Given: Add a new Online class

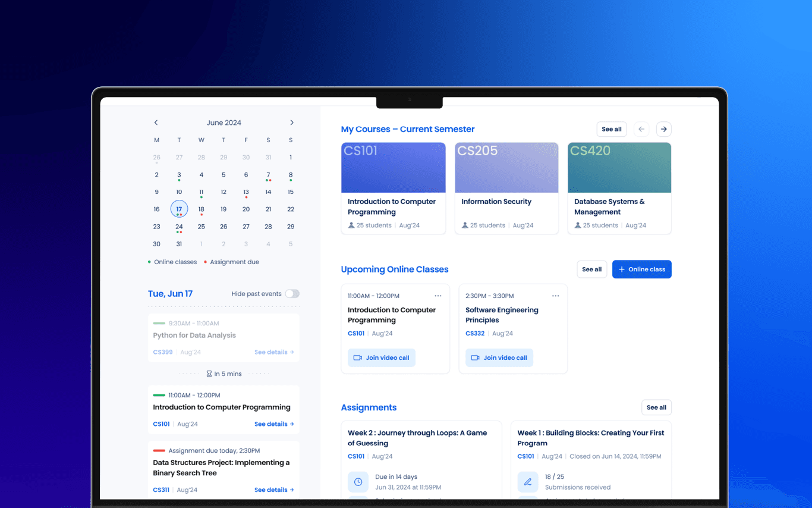Looking at the screenshot, I should pyautogui.click(x=642, y=269).
